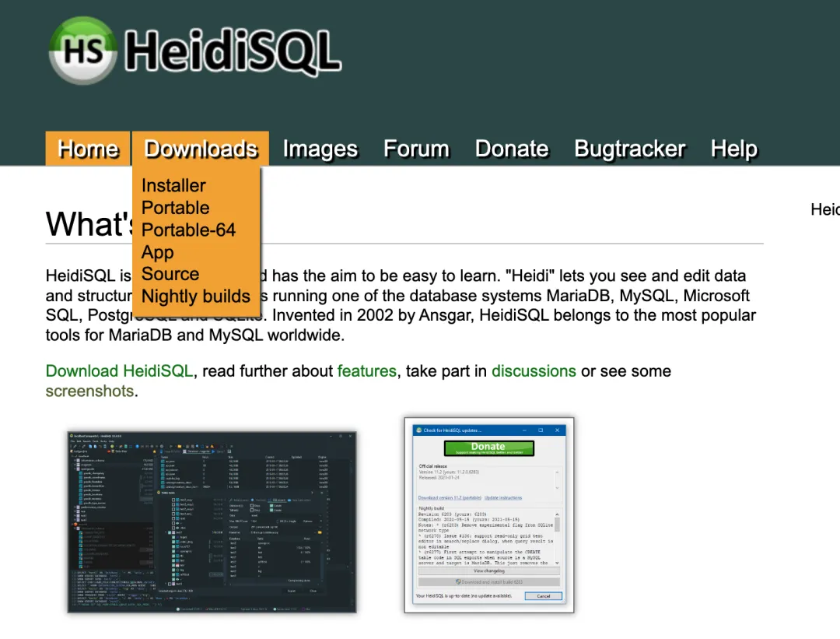Pick App from the Downloads dropdown
The width and height of the screenshot is (840, 639).
coord(157,252)
